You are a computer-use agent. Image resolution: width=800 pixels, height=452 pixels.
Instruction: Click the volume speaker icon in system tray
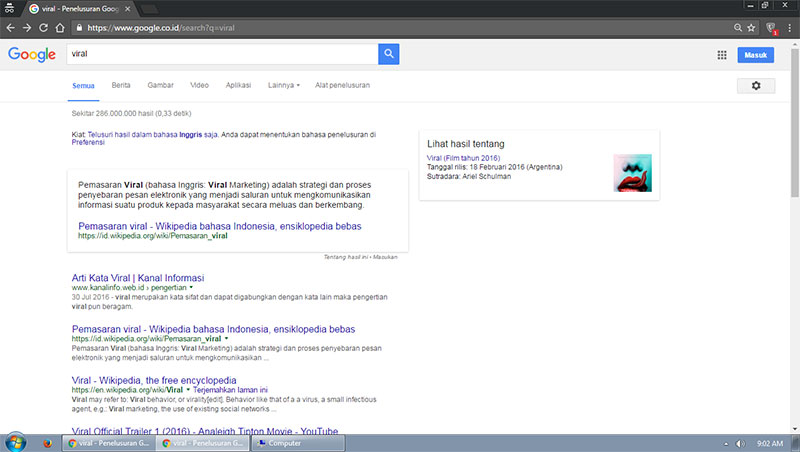click(740, 443)
